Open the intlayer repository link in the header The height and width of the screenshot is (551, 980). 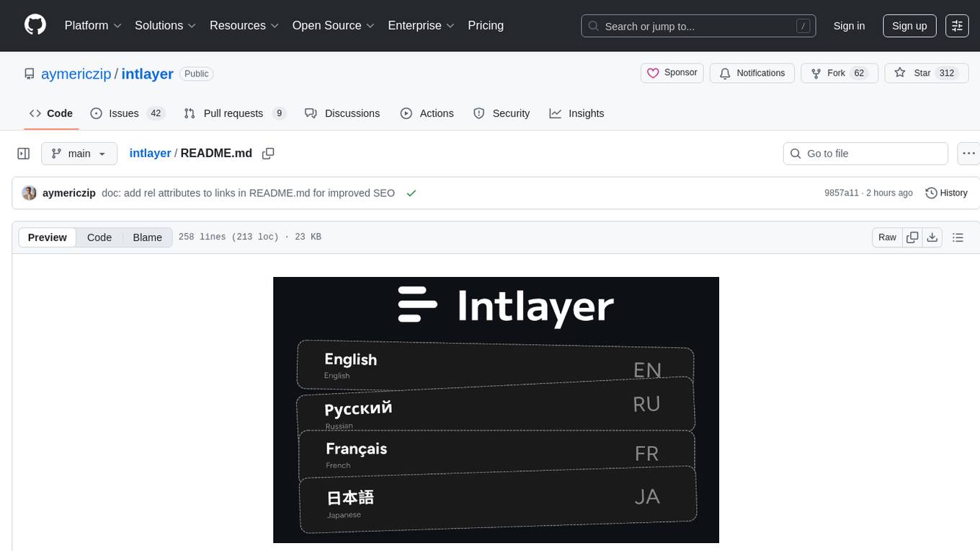coord(147,74)
